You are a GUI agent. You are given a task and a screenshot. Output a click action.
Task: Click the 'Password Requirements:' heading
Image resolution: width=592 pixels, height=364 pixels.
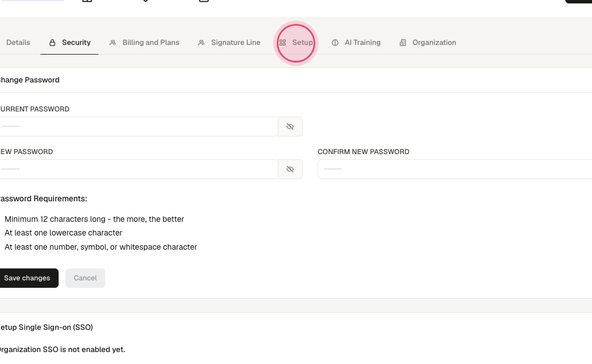point(43,199)
